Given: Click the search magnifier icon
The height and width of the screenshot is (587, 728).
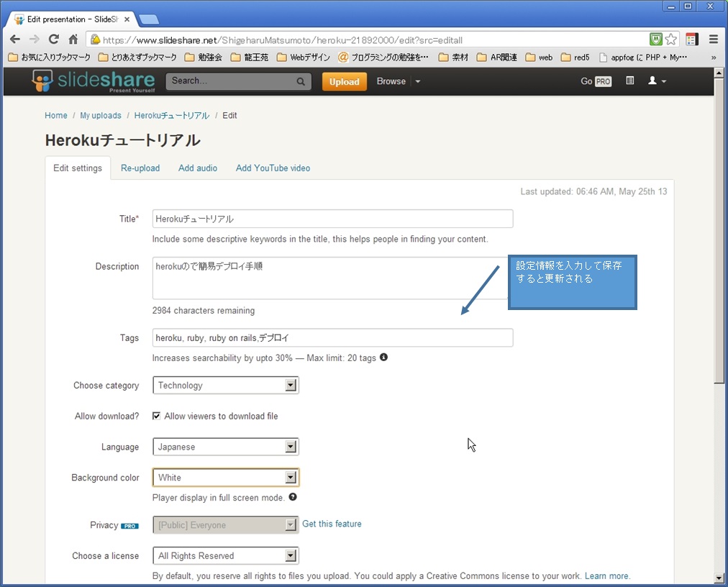Looking at the screenshot, I should (x=301, y=82).
